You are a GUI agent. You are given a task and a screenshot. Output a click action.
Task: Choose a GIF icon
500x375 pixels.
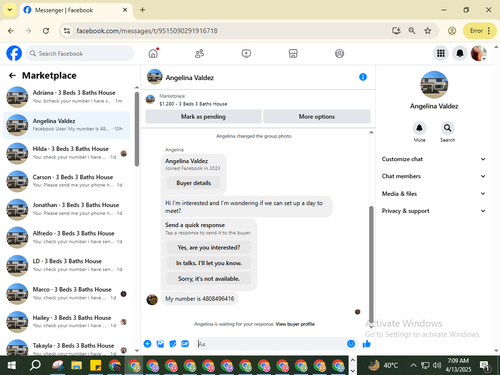pos(185,344)
